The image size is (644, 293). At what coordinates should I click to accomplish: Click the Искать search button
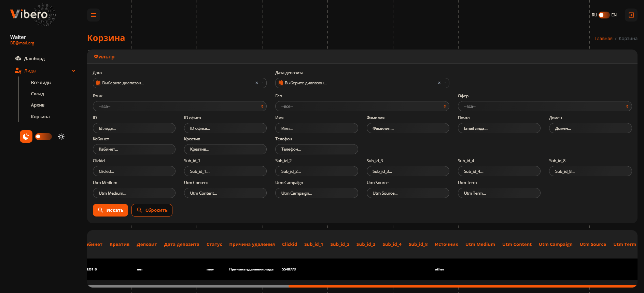pyautogui.click(x=110, y=210)
